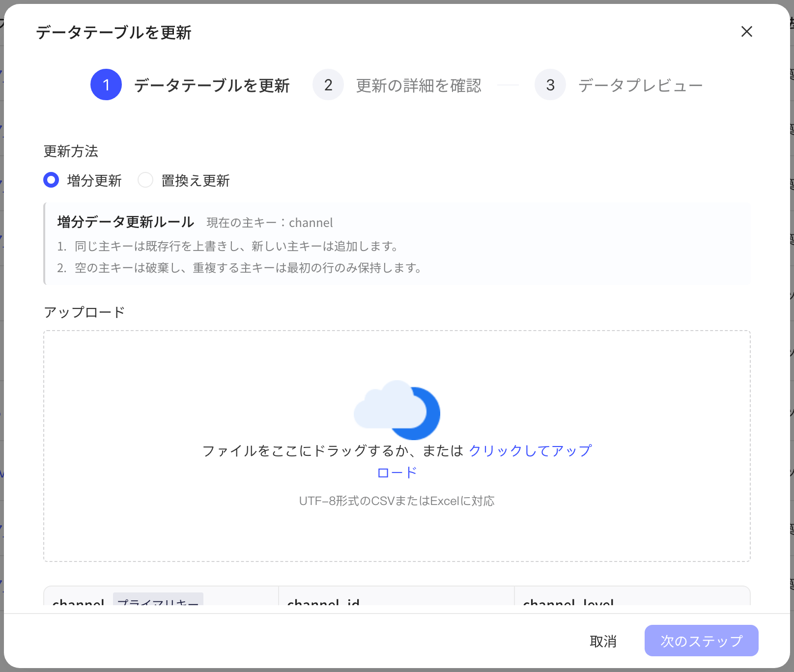Click rule 1 about overwriting existing rows
794x672 pixels.
click(x=228, y=246)
